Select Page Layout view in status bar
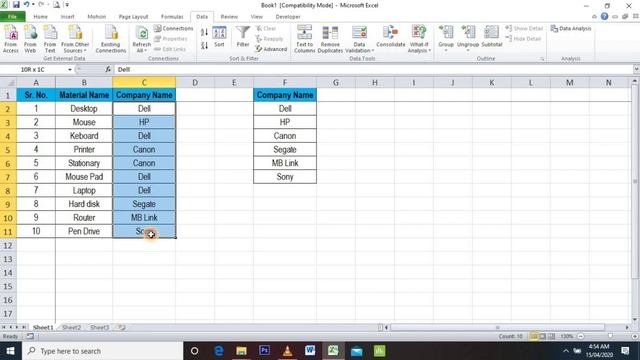Screen dimensions: 640x360 542,336
